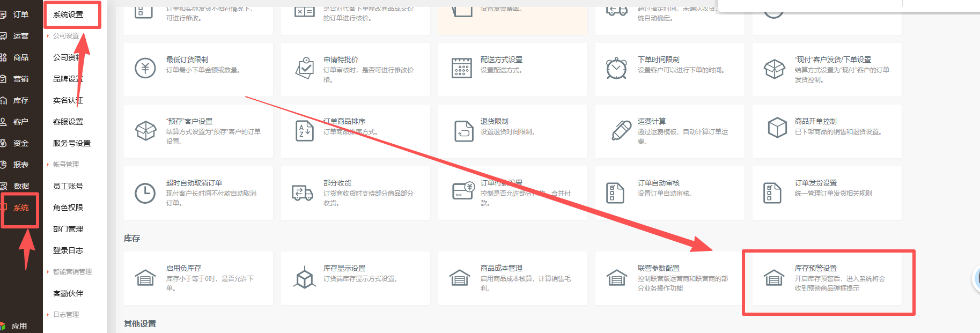Open the 订单 module in sidebar
Image resolution: width=980 pixels, height=333 pixels.
[21, 14]
